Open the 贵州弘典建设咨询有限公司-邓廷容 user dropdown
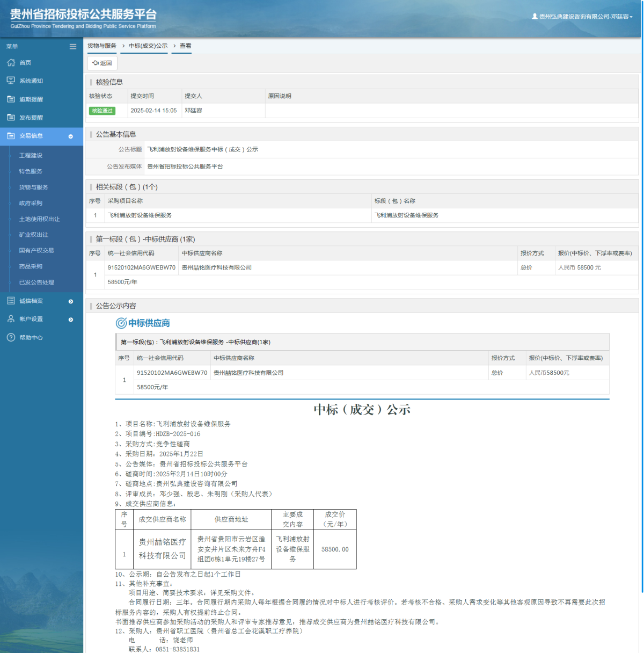This screenshot has height=653, width=644. [582, 17]
